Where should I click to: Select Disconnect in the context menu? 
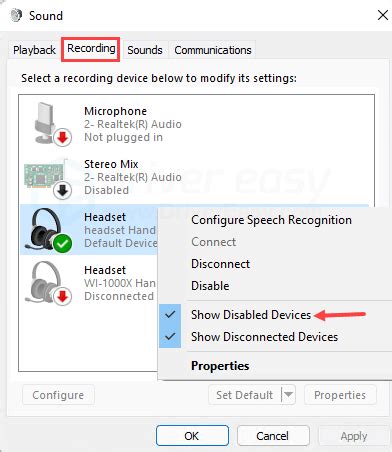(220, 264)
